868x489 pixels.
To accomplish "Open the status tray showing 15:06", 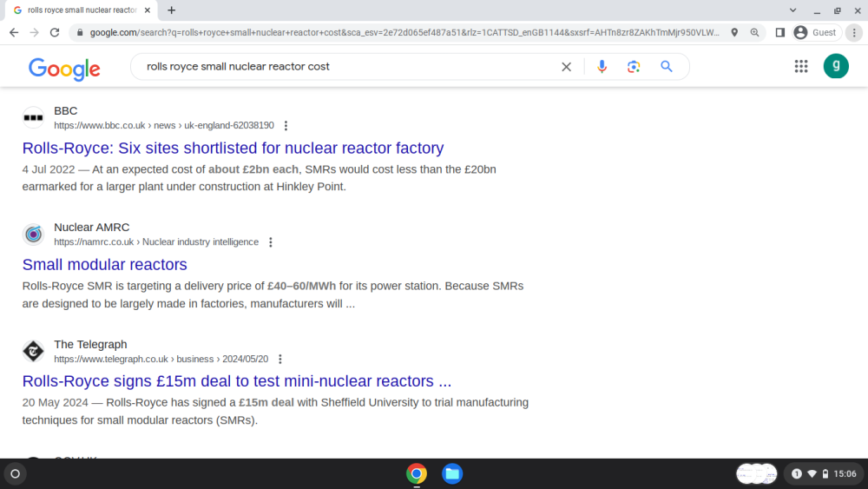I will tap(825, 473).
